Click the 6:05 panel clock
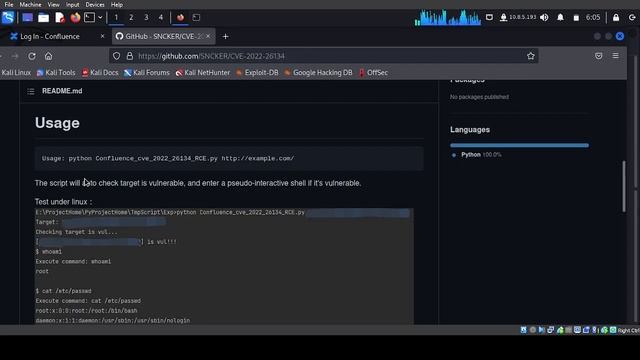This screenshot has width=640, height=360. (593, 18)
